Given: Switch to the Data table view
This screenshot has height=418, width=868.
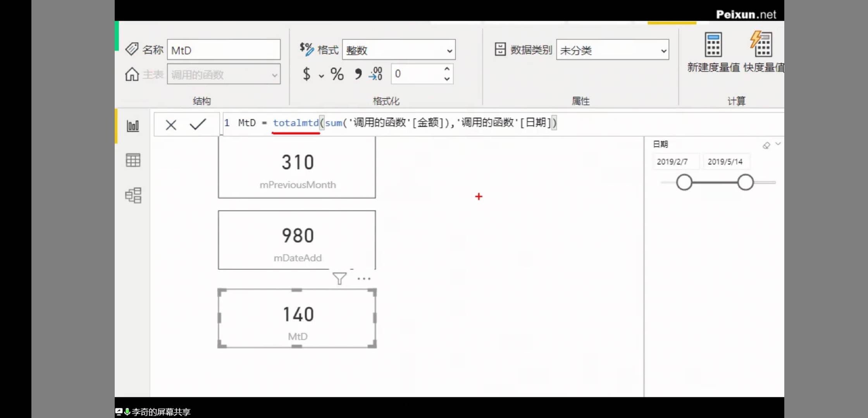Looking at the screenshot, I should 133,160.
